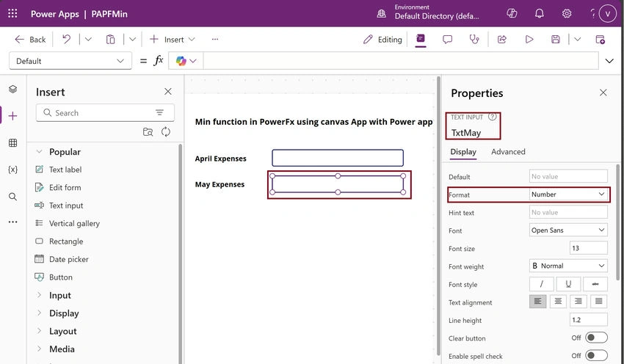
Task: Toggle the Enable spell check switch
Action: pos(596,356)
